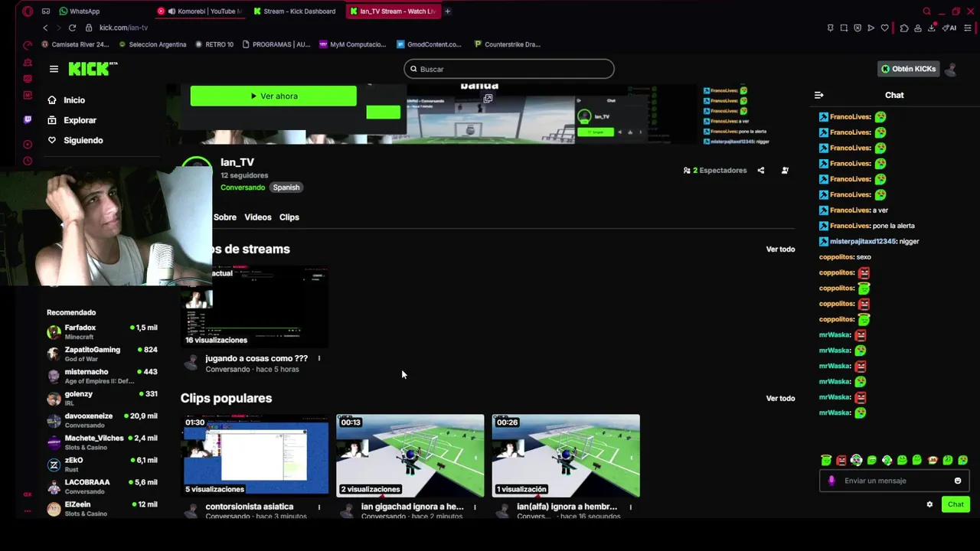Click the browser pin icon
The height and width of the screenshot is (551, 980).
[830, 28]
